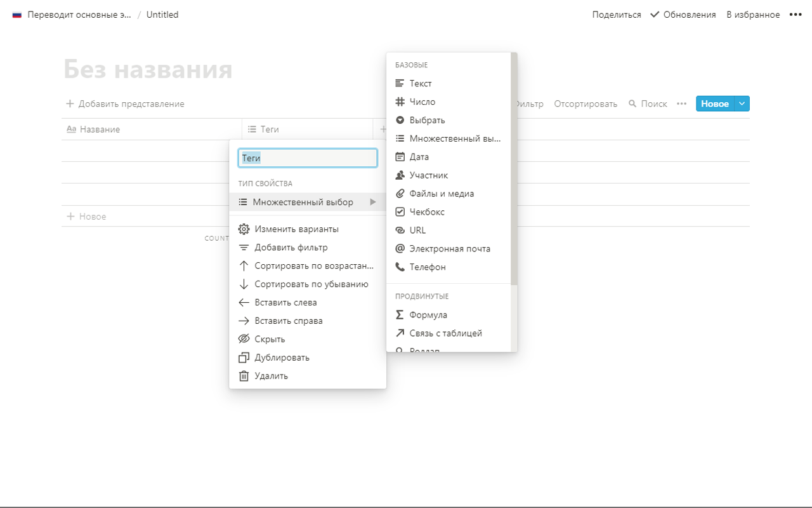
Task: Pick the Дата calendar icon
Action: [x=400, y=157]
